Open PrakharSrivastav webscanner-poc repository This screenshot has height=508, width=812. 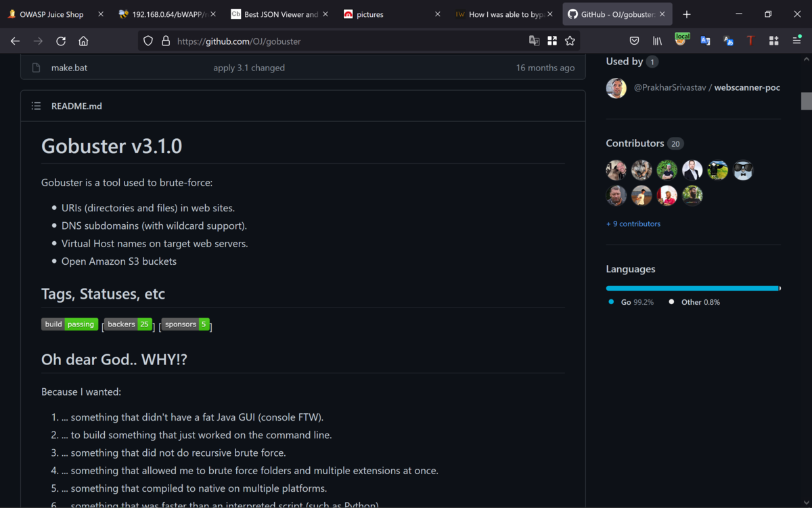747,88
